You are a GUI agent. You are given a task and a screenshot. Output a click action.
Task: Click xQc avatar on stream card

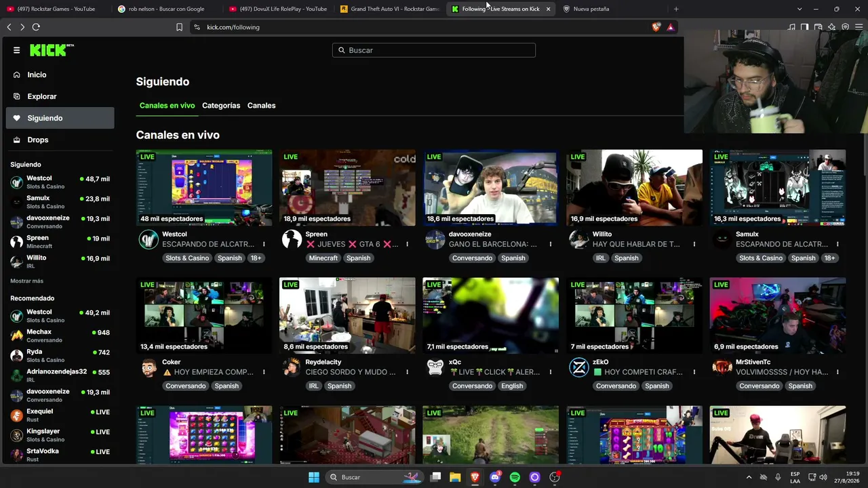(435, 367)
